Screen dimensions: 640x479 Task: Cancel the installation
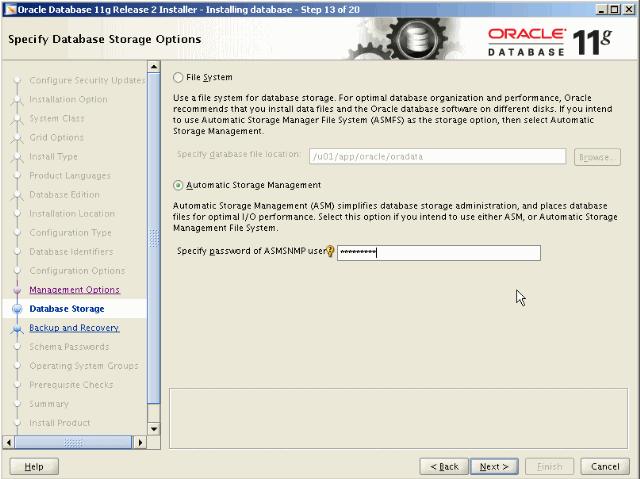tap(605, 467)
